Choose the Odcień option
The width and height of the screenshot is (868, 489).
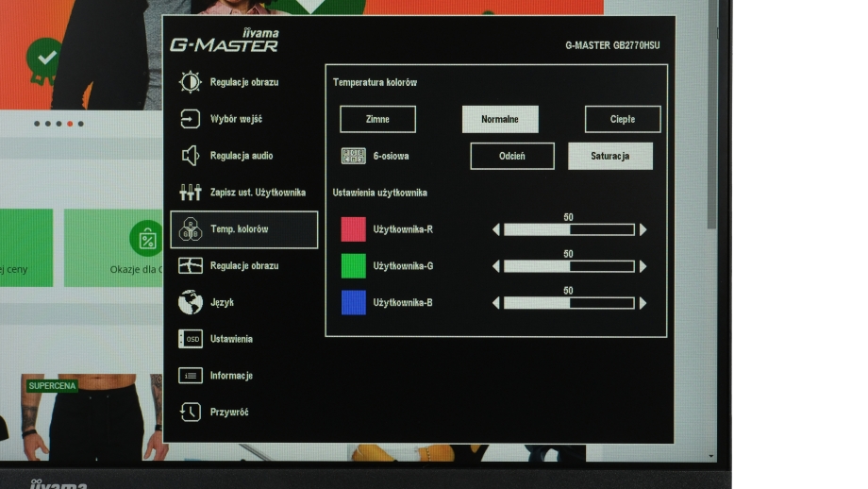point(512,156)
